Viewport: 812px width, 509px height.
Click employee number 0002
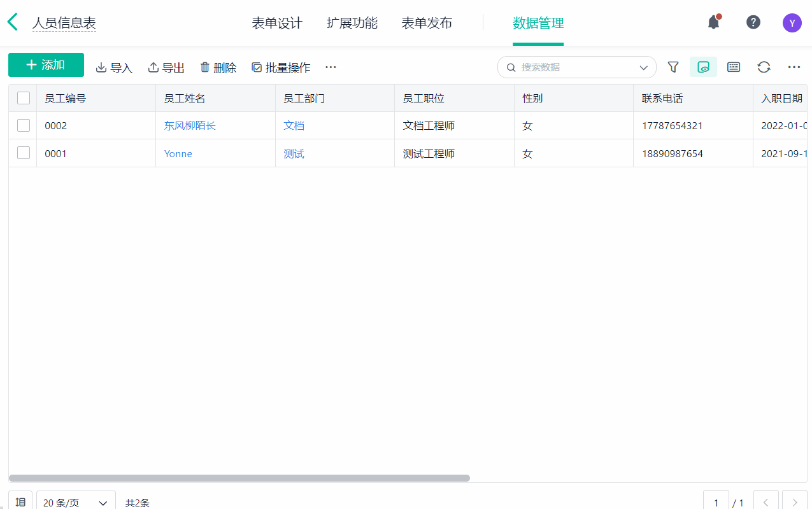(55, 125)
